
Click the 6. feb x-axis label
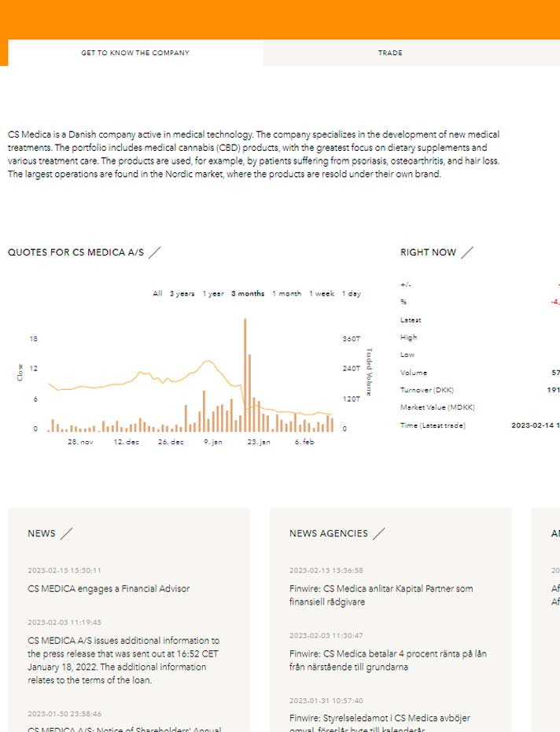304,442
